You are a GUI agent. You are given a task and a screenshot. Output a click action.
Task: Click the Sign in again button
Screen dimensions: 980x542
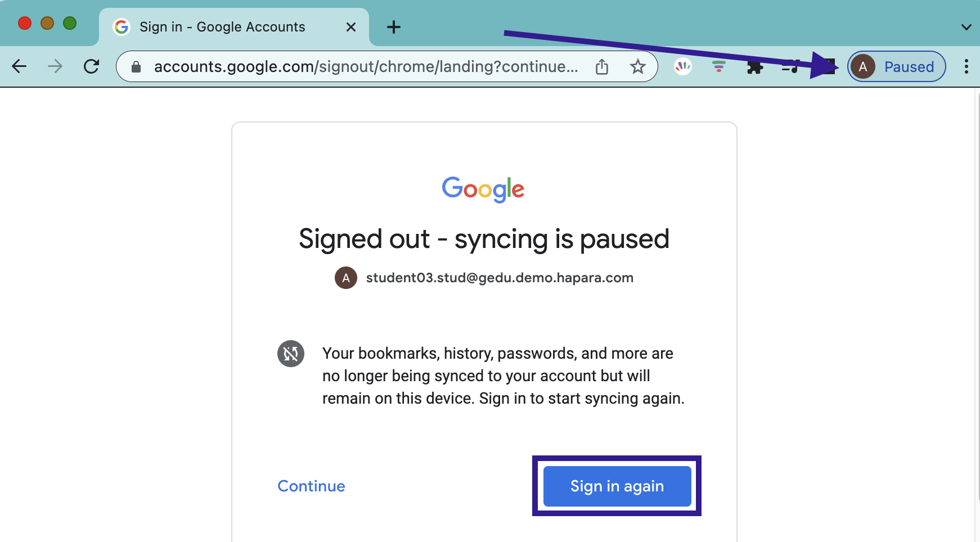(617, 486)
